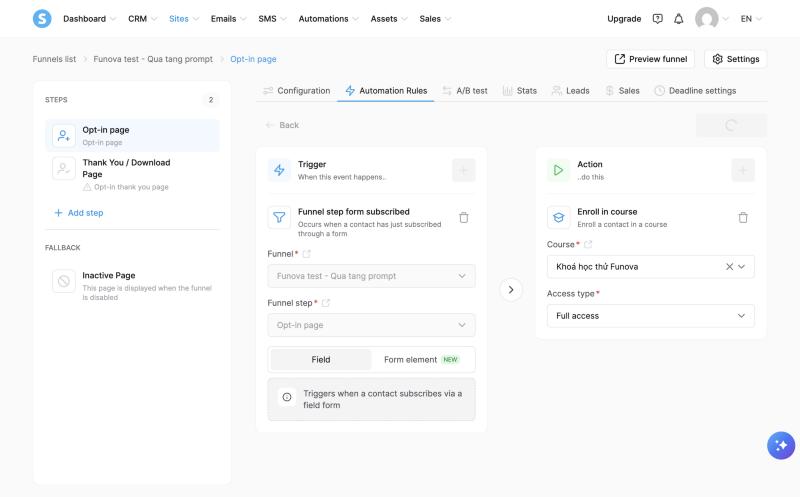Select the Form element toggle option
This screenshot has width=800, height=497.
point(422,360)
